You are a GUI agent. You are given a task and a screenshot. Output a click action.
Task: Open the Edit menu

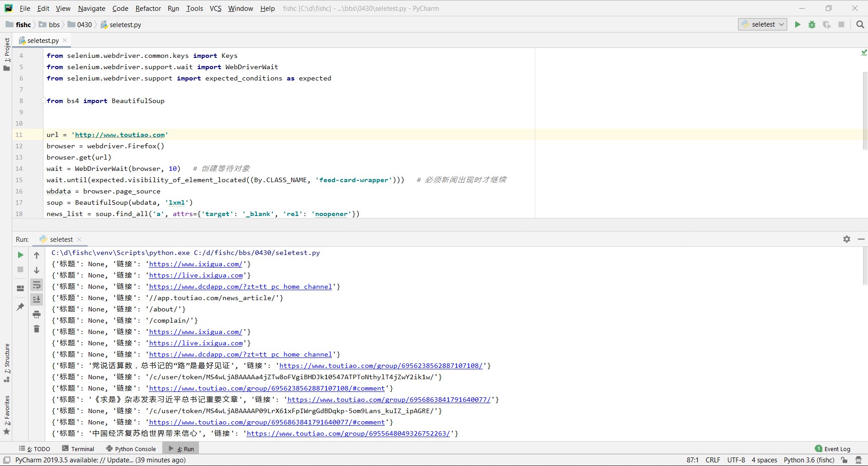tap(43, 8)
